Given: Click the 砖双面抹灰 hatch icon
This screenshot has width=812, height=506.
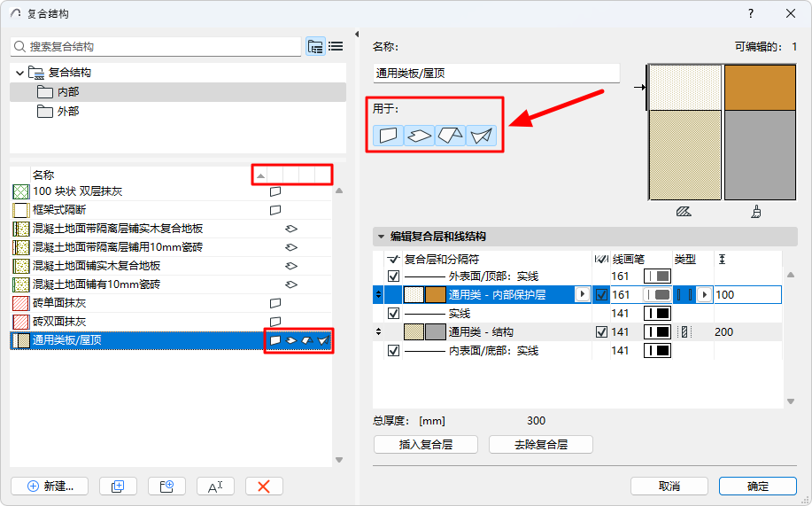Looking at the screenshot, I should point(20,322).
